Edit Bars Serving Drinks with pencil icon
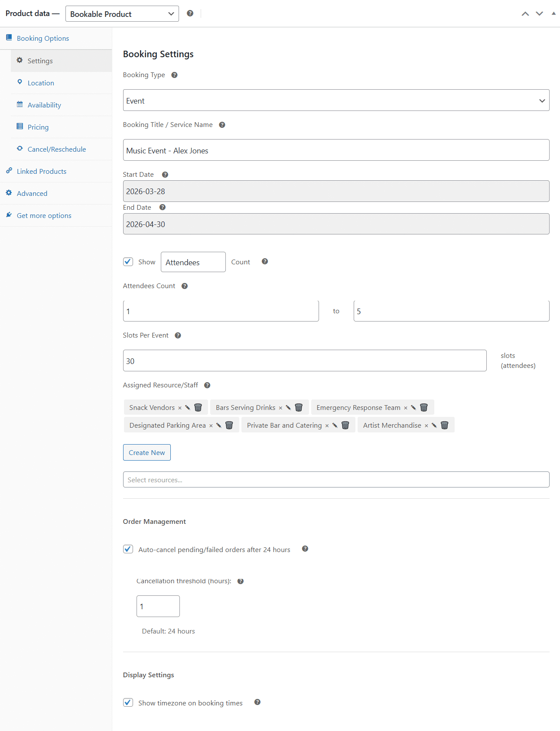The height and width of the screenshot is (731, 560). (288, 407)
